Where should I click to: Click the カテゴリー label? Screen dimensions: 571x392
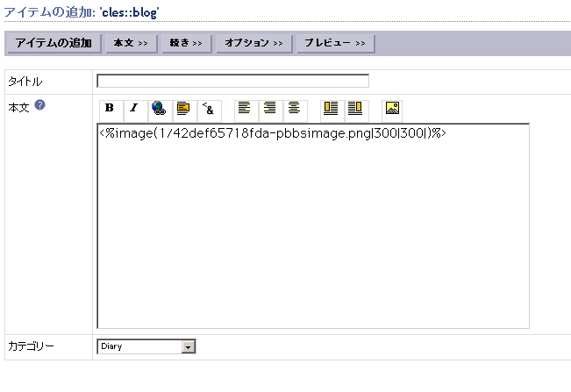pos(31,346)
